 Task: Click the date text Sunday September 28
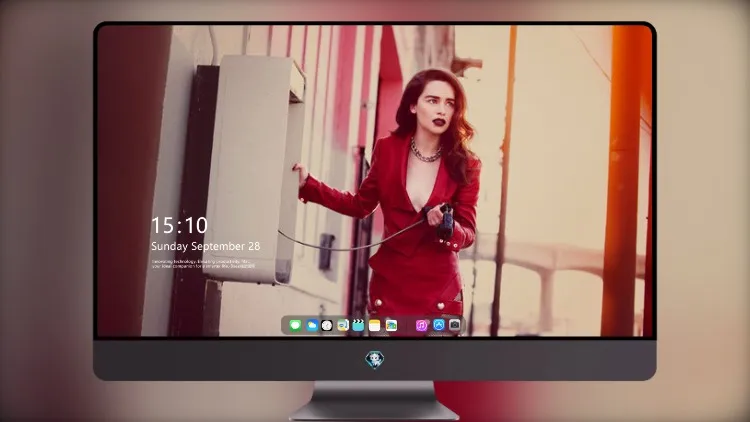[206, 246]
